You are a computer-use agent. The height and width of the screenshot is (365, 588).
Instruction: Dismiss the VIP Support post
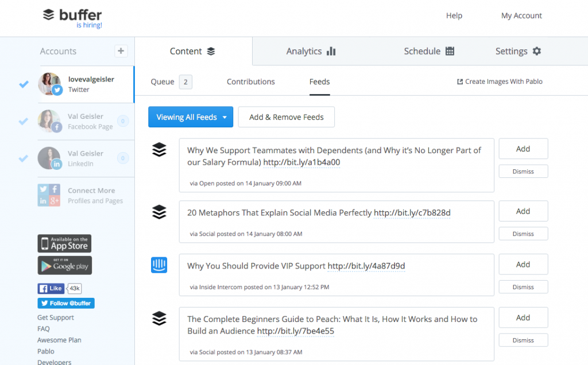point(523,287)
